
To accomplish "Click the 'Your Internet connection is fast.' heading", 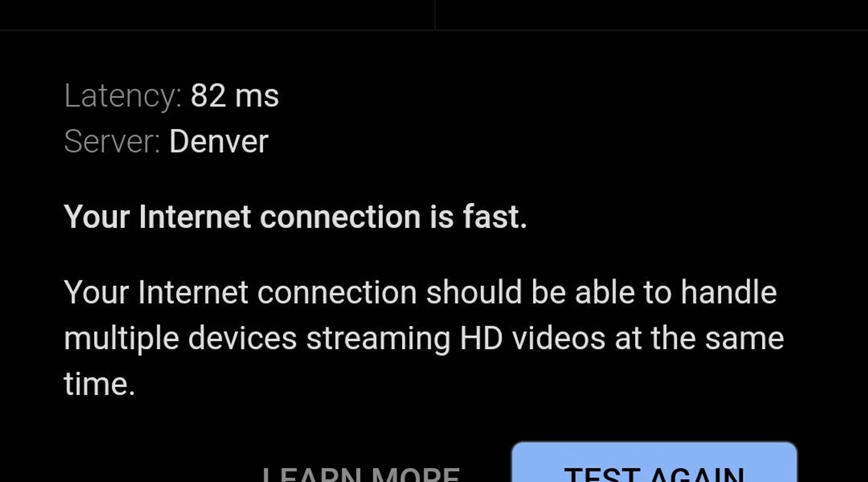I will point(296,216).
